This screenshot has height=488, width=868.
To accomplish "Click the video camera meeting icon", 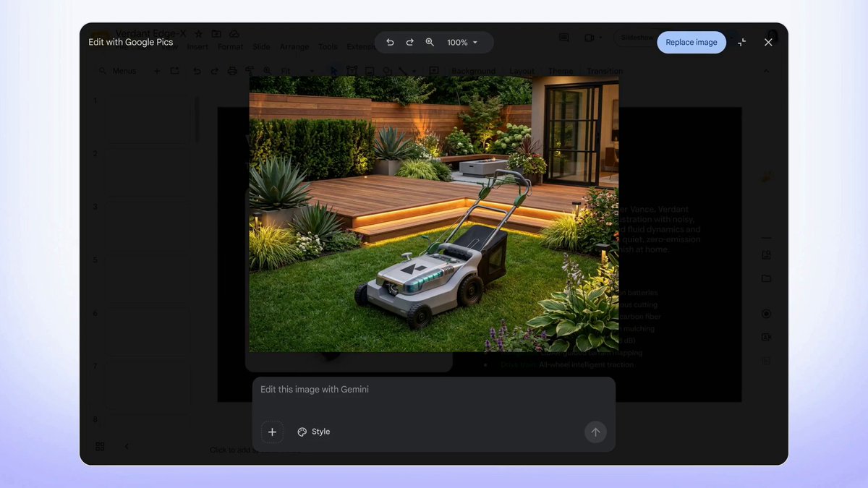I will coord(591,38).
